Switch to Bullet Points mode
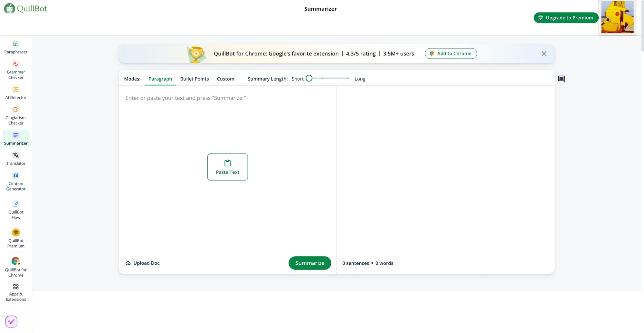Viewport: 644px width, 333px height. click(x=194, y=79)
